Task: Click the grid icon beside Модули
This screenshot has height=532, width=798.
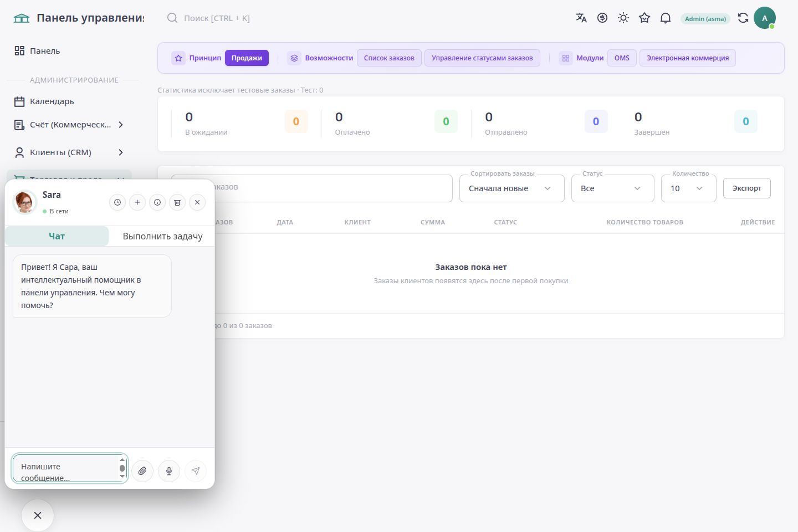Action: coord(566,58)
